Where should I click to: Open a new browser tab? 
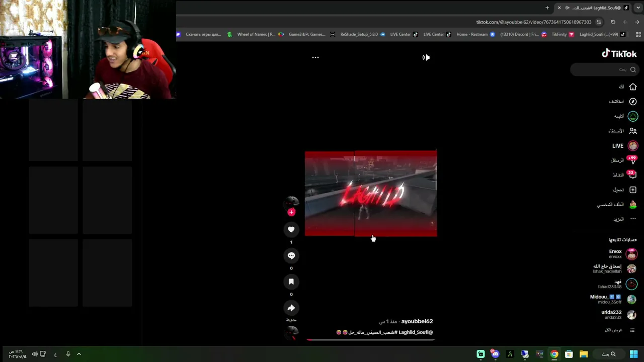547,8
